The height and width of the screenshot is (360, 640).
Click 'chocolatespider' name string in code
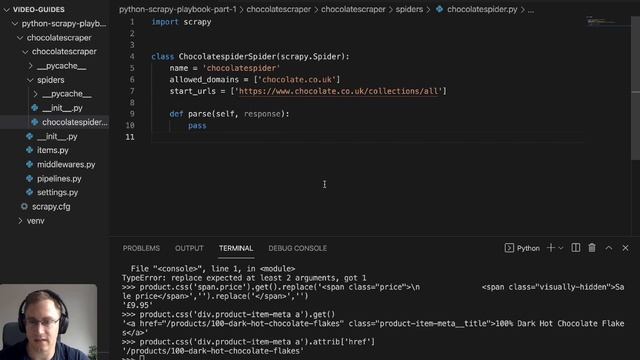[241, 68]
